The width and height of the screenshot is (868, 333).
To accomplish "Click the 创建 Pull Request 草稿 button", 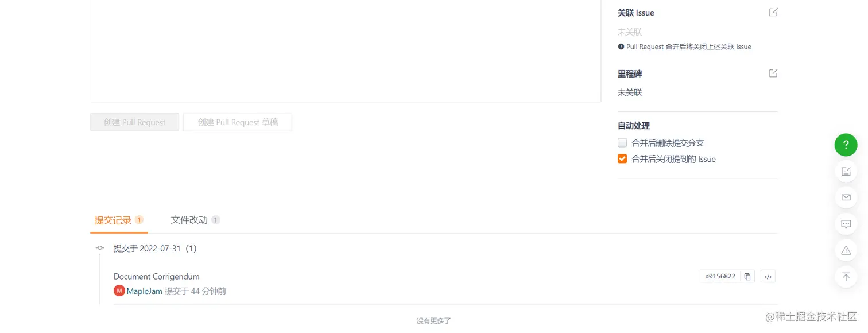I will coord(238,122).
